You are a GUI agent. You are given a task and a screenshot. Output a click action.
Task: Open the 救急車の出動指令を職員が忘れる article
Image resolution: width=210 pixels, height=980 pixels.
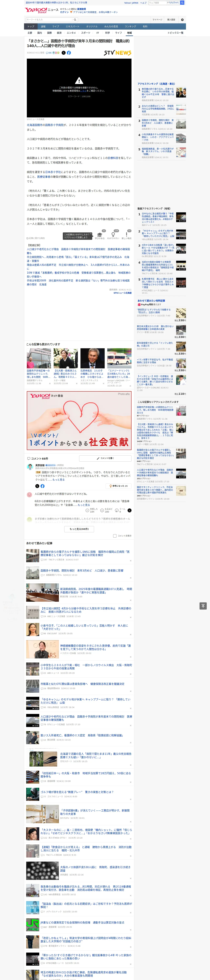(86, 888)
